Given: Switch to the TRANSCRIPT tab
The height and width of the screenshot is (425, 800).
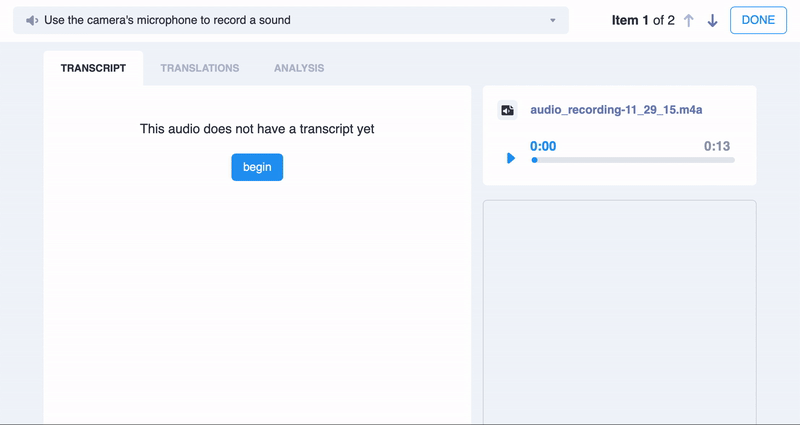Looking at the screenshot, I should pyautogui.click(x=93, y=68).
